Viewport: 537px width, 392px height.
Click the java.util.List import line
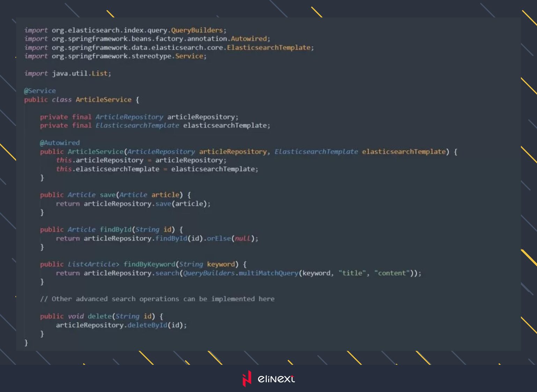pyautogui.click(x=67, y=74)
